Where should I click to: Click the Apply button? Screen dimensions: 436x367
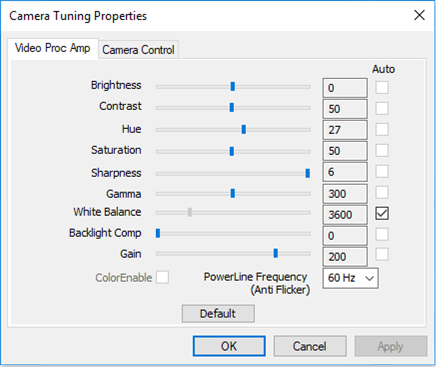coord(391,346)
